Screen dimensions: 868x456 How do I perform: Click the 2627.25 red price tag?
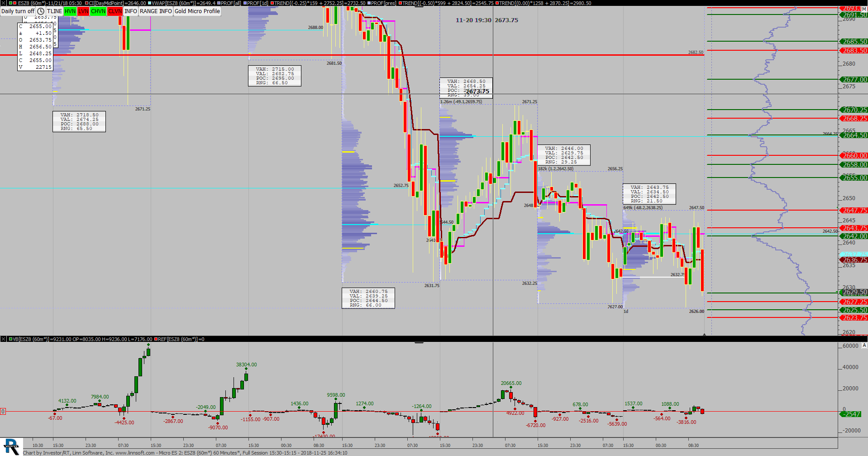pyautogui.click(x=854, y=302)
